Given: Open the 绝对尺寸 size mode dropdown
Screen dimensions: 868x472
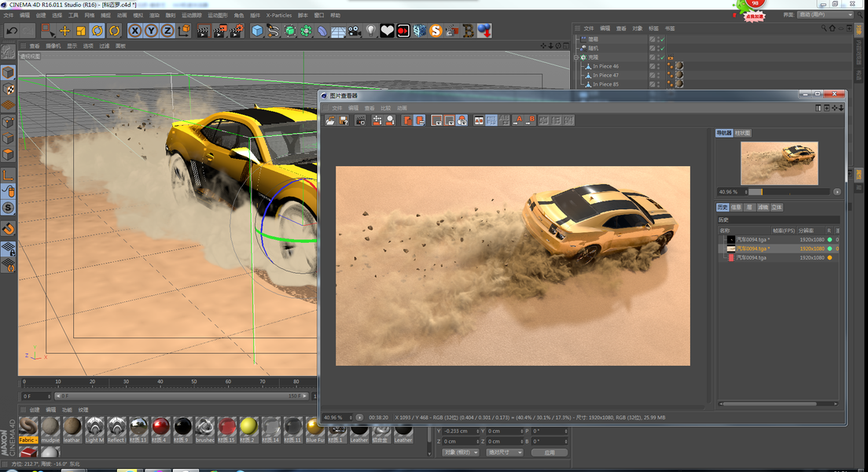Looking at the screenshot, I should (x=504, y=452).
